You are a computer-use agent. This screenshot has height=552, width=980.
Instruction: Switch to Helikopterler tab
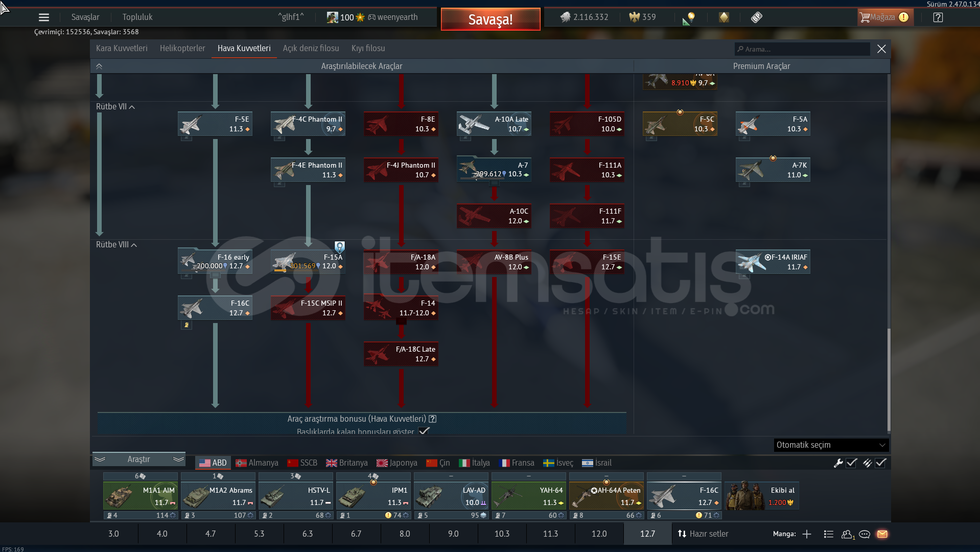click(182, 49)
